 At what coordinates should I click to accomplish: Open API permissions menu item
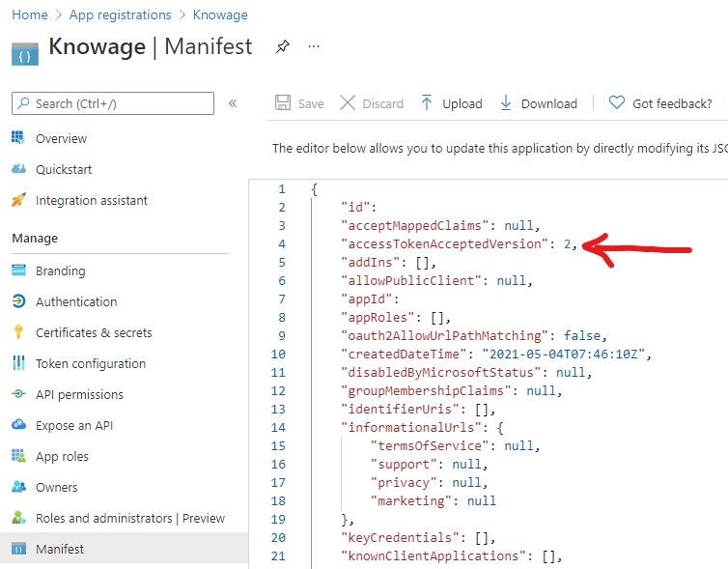tap(79, 395)
